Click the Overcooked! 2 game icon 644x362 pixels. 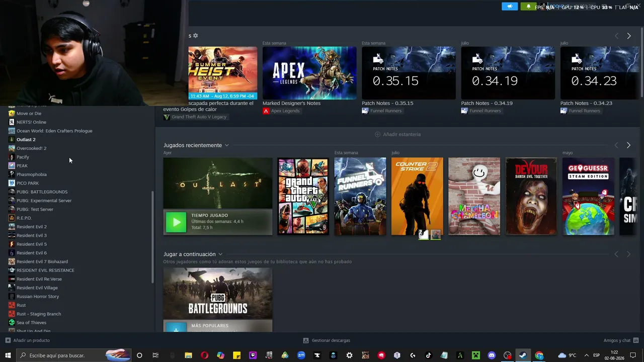(12, 148)
